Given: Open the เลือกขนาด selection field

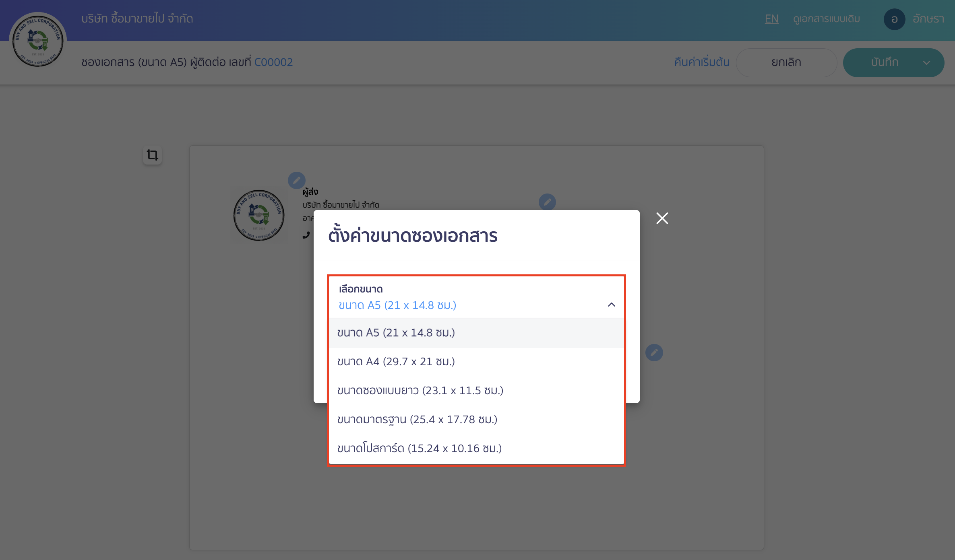Looking at the screenshot, I should point(463,298).
